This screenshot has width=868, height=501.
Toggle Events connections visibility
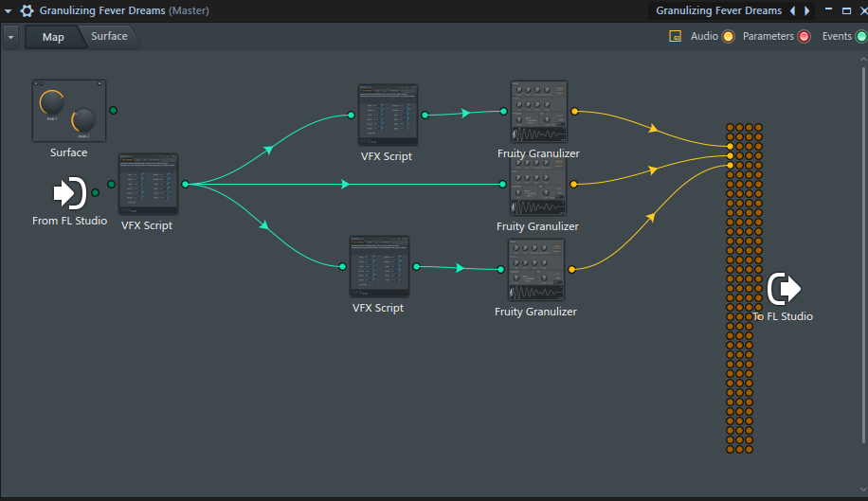[861, 37]
